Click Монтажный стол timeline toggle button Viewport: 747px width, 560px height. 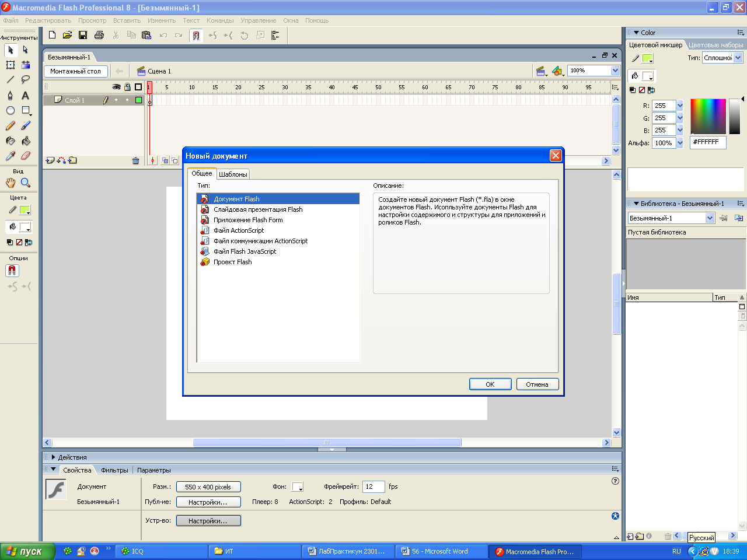76,71
